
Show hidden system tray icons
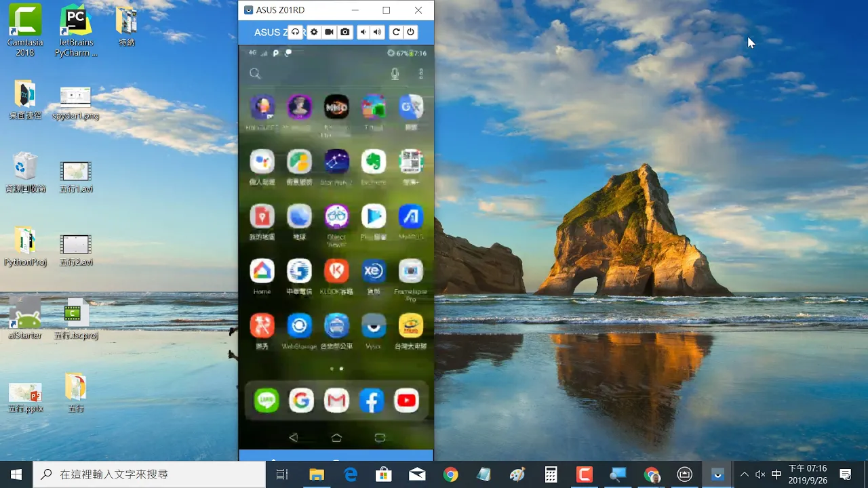(744, 474)
